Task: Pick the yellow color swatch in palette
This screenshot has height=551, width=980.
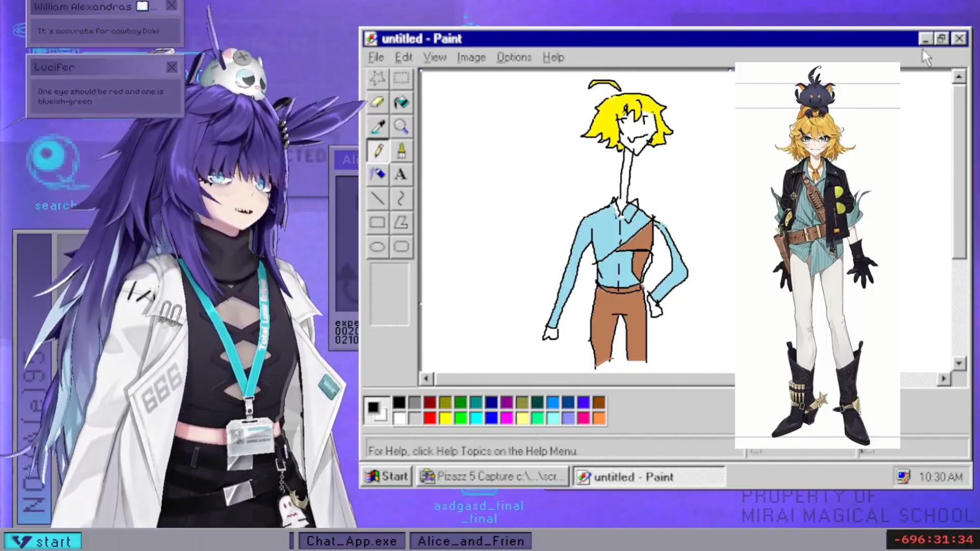Action: coord(446,419)
